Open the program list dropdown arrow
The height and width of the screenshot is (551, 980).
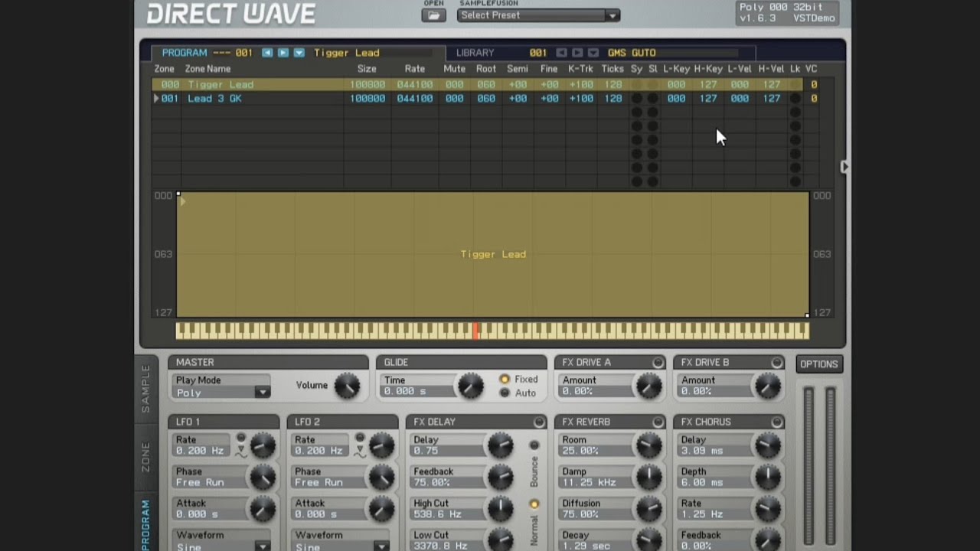[x=299, y=53]
